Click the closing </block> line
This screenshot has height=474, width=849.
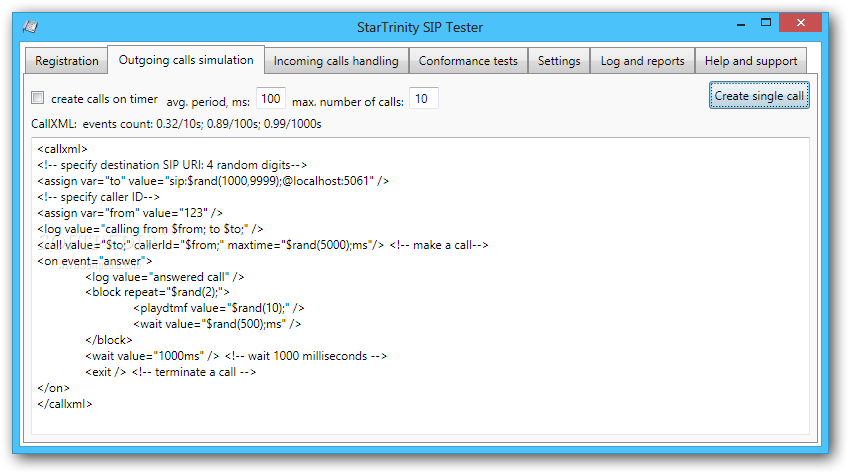[x=109, y=340]
